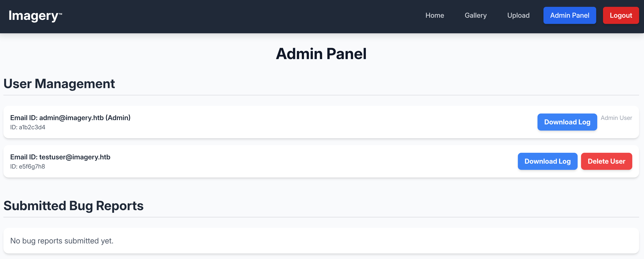
Task: Open the Gallery nav link
Action: click(x=476, y=16)
